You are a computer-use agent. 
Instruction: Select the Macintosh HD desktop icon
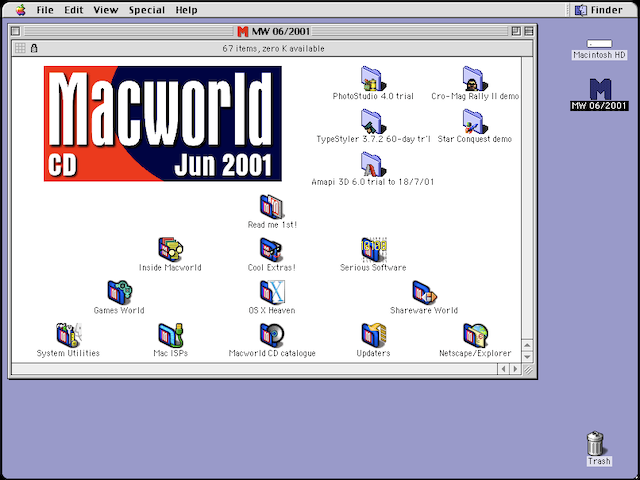coord(599,44)
